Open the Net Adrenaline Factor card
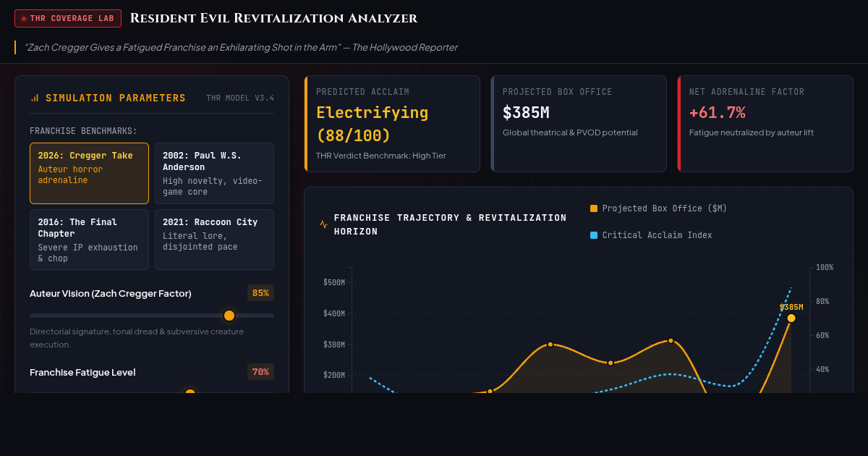 click(765, 124)
